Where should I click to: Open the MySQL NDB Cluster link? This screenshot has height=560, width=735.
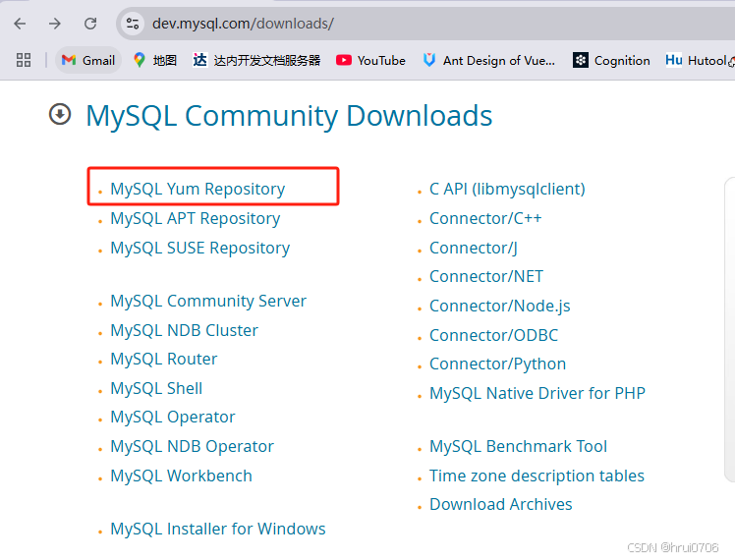point(184,330)
